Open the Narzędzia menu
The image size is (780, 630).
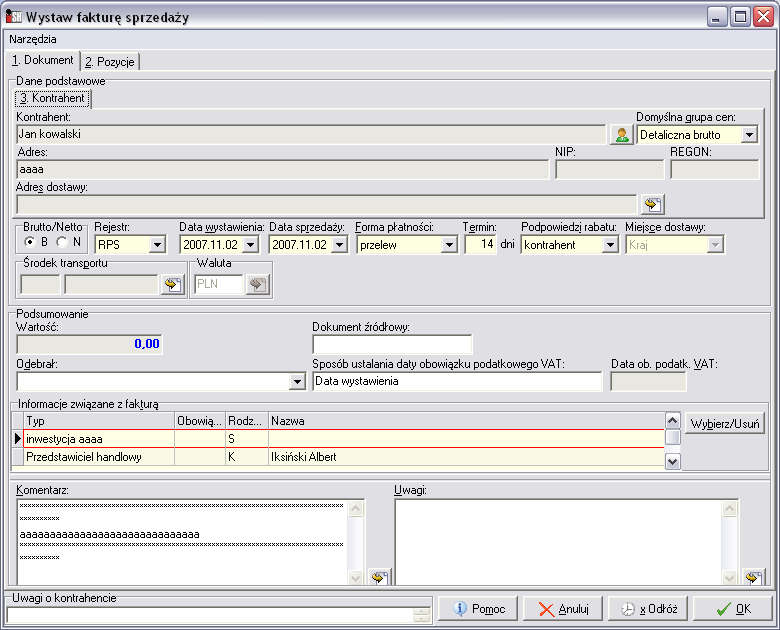coord(33,39)
